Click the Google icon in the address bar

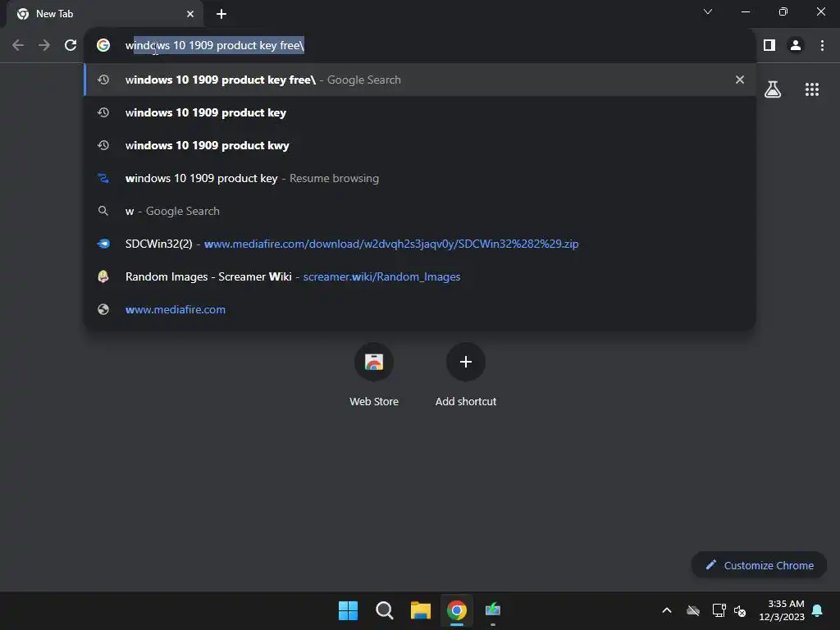click(103, 46)
